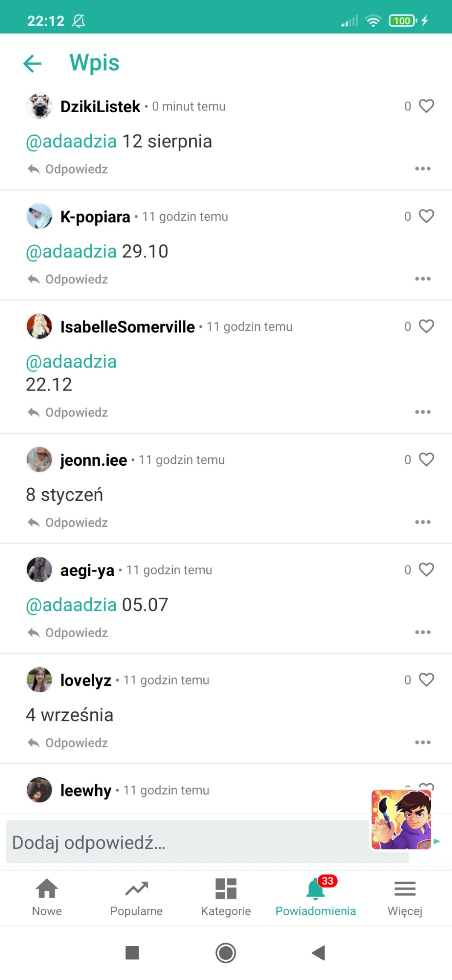Viewport: 452px width, 980px height.
Task: Tap the cartoon painter game ad thumbnail
Action: coord(401,819)
